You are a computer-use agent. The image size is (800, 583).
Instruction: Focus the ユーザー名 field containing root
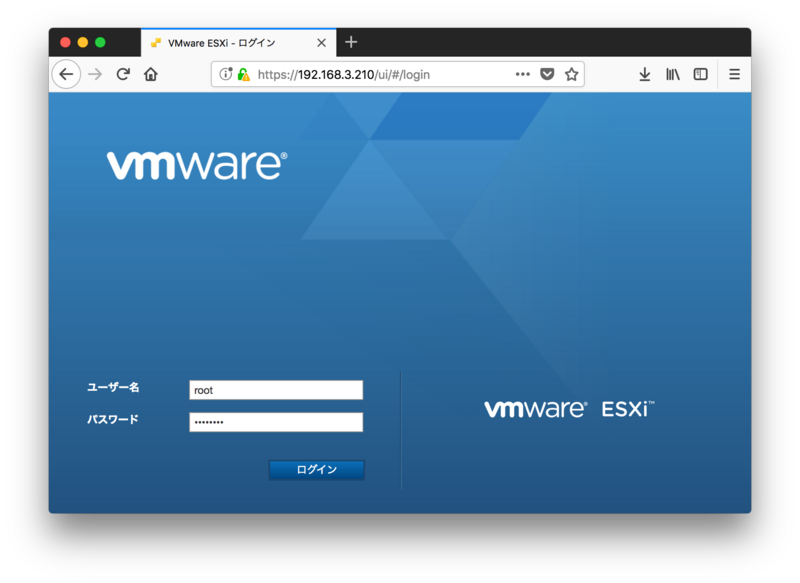coord(276,390)
